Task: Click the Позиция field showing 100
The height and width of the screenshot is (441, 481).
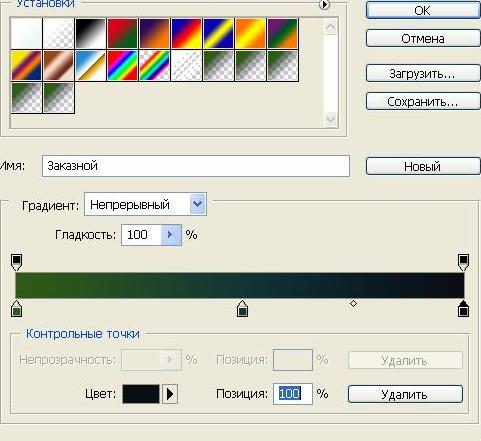Action: click(x=293, y=394)
